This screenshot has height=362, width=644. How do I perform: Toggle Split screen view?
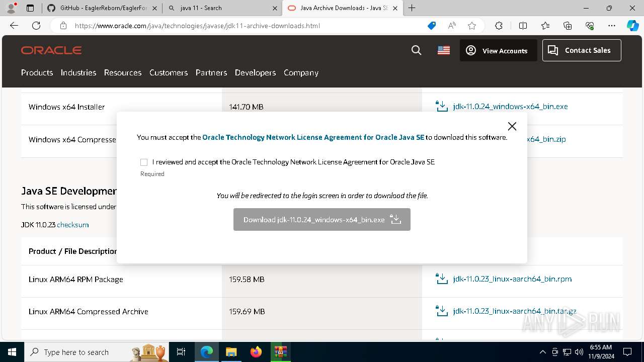point(523,26)
